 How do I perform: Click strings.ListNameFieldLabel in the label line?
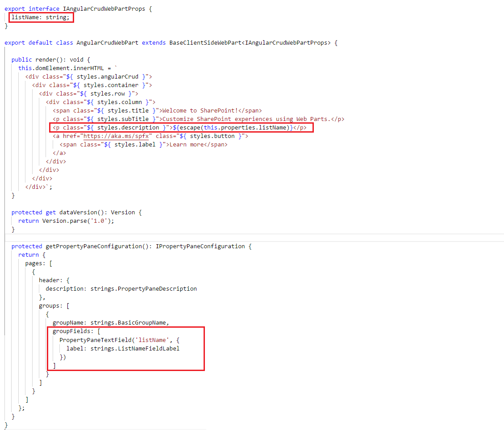click(135, 348)
